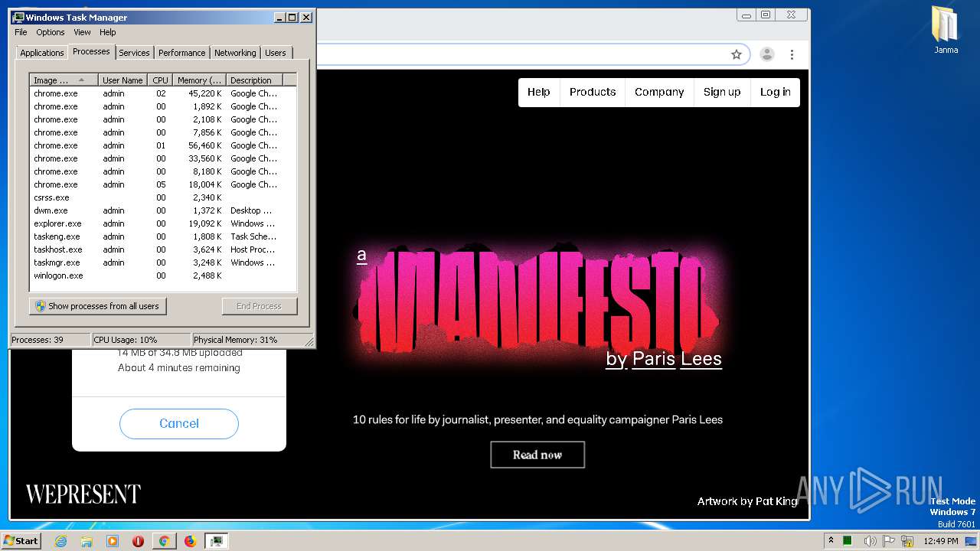
Task: Open Windows Explorer from taskbar
Action: 87,541
